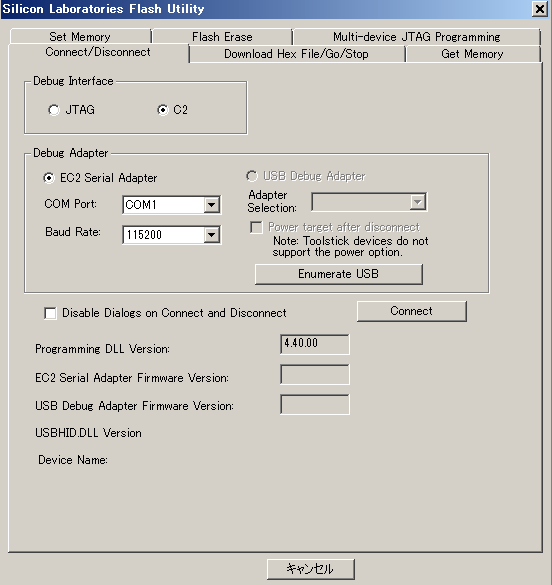This screenshot has width=552, height=585.
Task: Click the Enumerate USB button
Action: [339, 274]
